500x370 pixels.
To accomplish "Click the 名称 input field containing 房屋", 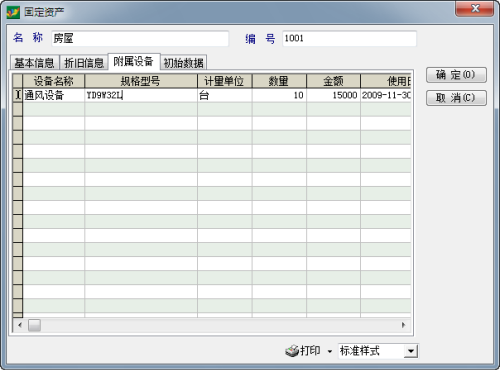I will pos(140,38).
